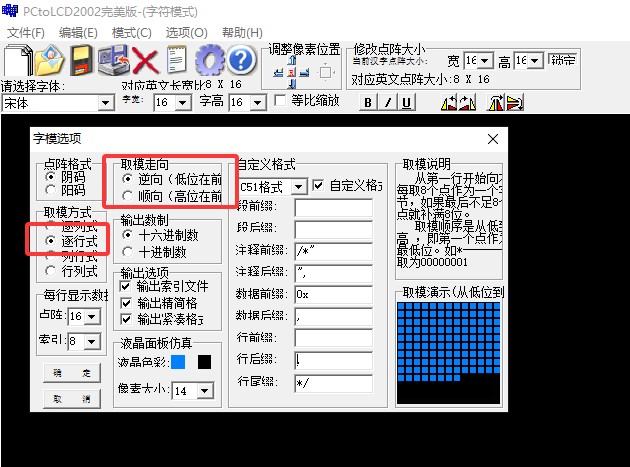
Task: Shift pixels down with the down arrow
Action: tap(292, 84)
